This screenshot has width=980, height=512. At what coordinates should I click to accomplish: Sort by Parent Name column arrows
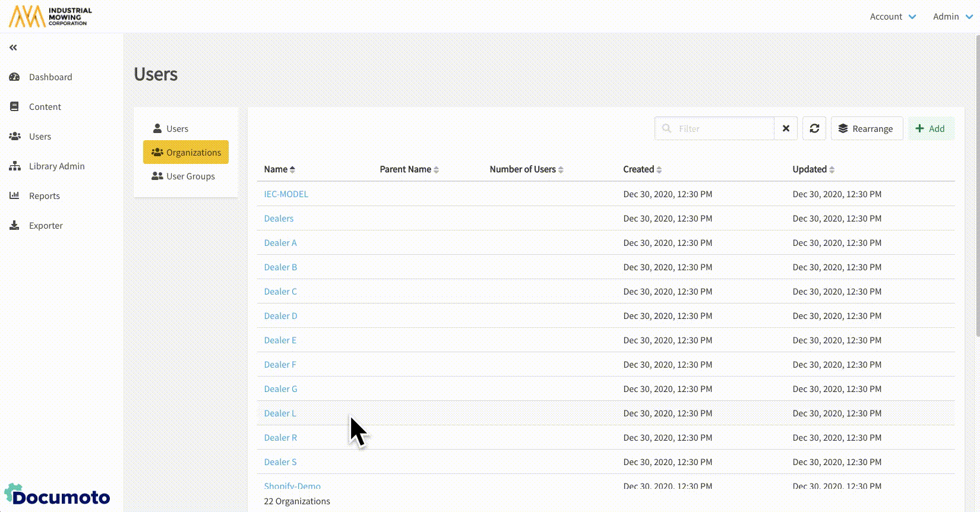click(436, 170)
